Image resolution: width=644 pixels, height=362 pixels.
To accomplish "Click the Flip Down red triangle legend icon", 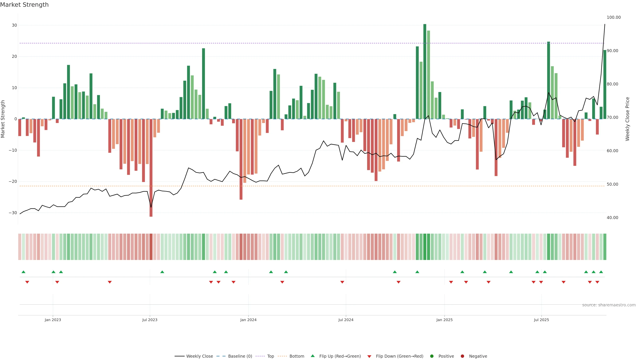I will point(369,356).
